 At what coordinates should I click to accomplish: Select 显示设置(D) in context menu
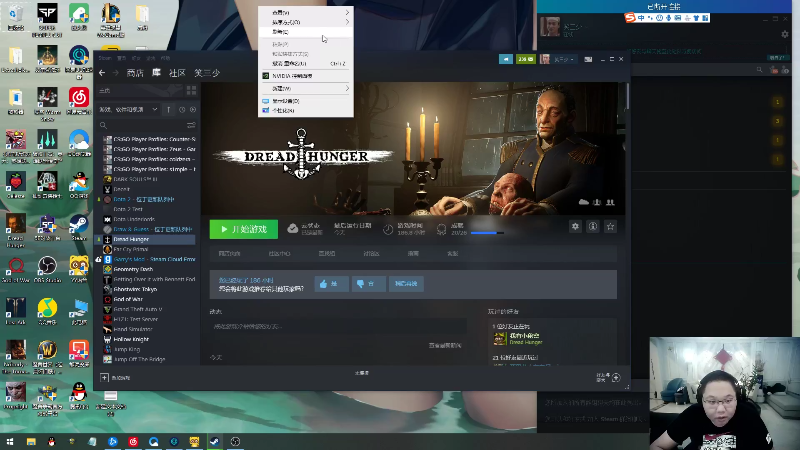coord(306,101)
